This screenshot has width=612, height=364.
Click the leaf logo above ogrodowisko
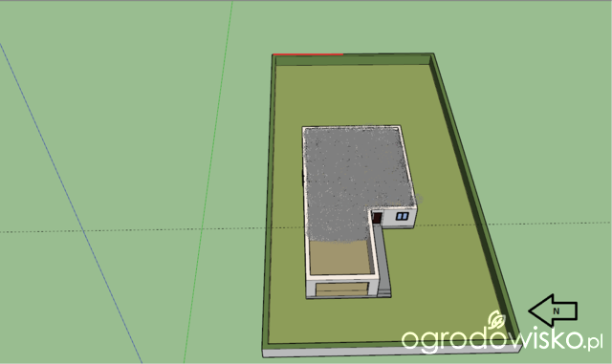click(497, 320)
